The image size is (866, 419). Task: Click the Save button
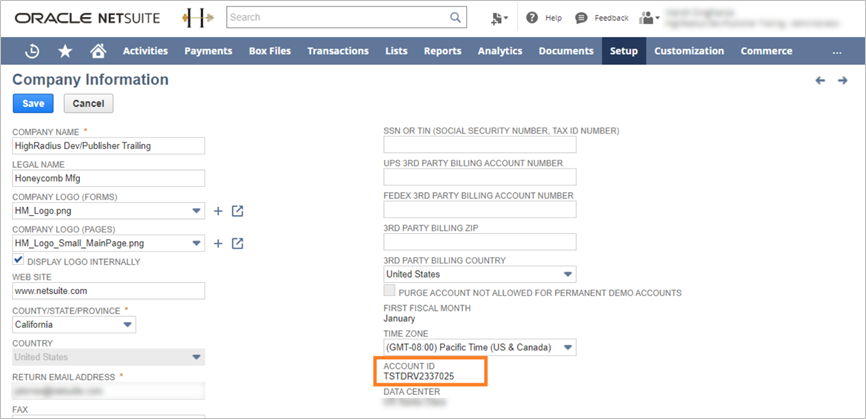pyautogui.click(x=33, y=103)
